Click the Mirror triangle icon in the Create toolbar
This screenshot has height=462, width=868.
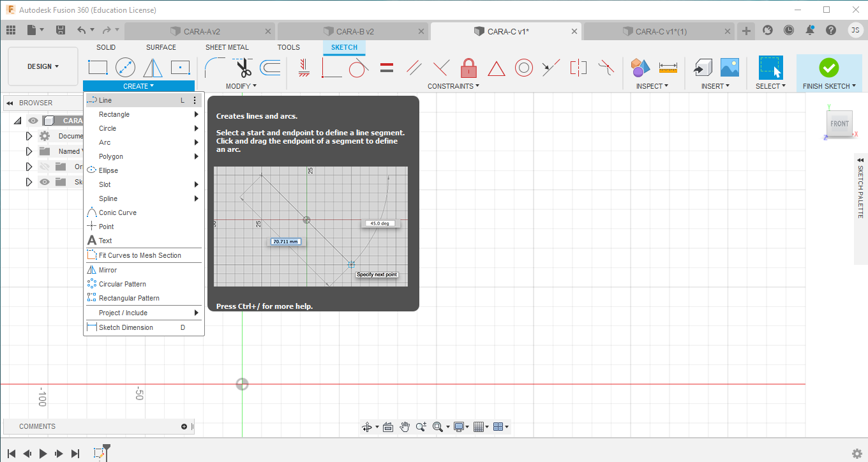click(x=153, y=67)
